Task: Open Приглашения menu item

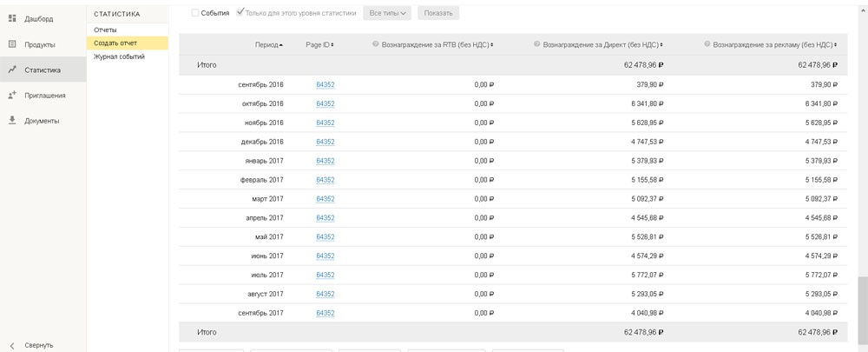Action: pyautogui.click(x=45, y=96)
